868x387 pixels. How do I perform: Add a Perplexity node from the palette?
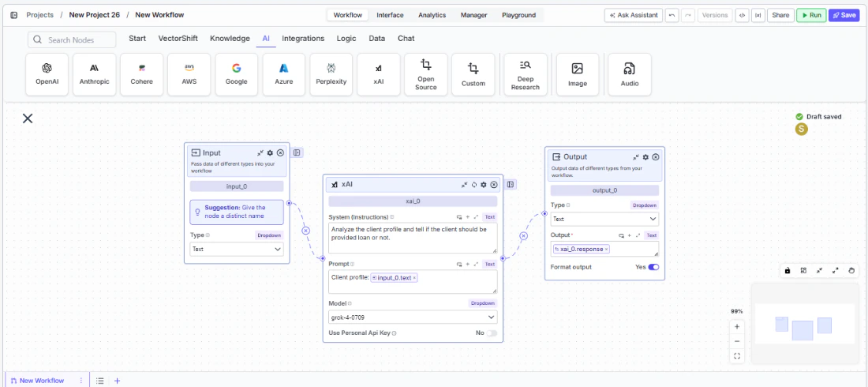coord(331,74)
